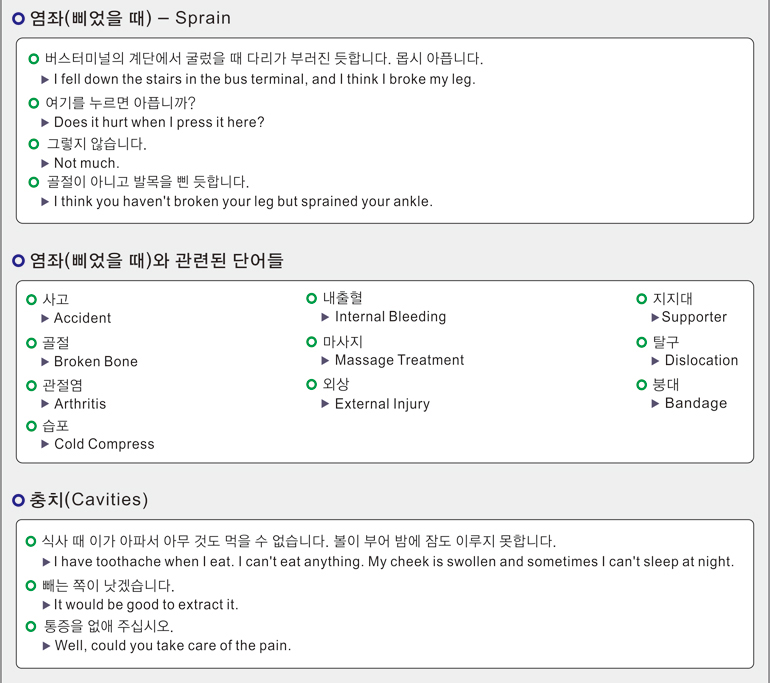The width and height of the screenshot is (770, 683).
Task: Click the blue circle beside the Sprain heading
Action: 18,19
